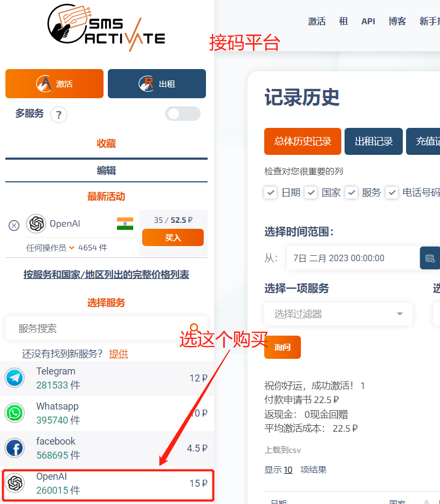Click the OpenAI icon under latest activity
This screenshot has width=440, height=504.
point(36,223)
